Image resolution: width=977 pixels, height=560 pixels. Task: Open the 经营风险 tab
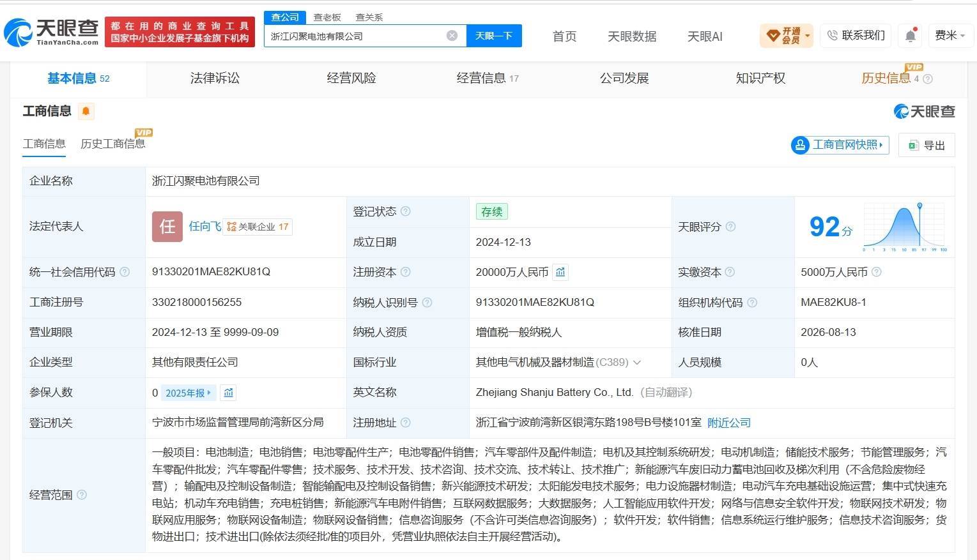tap(351, 79)
